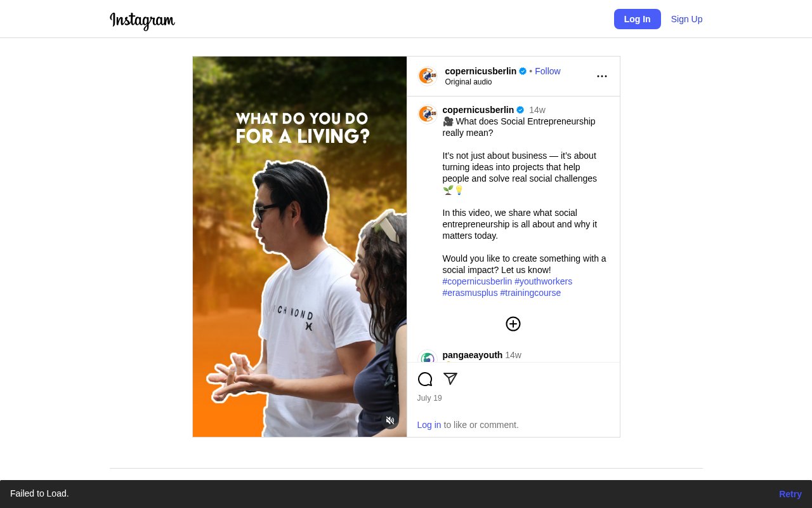Unmute the video with speaker icon
This screenshot has width=812, height=508.
point(390,420)
